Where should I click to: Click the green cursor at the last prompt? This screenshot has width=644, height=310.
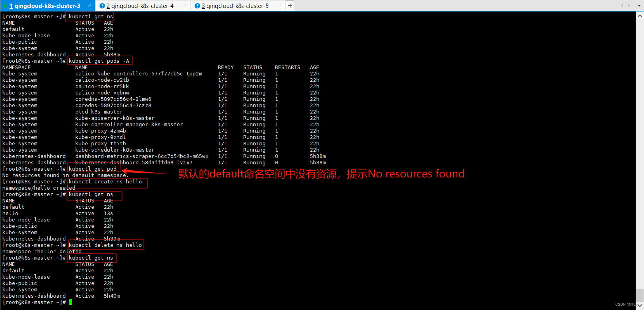(x=71, y=302)
